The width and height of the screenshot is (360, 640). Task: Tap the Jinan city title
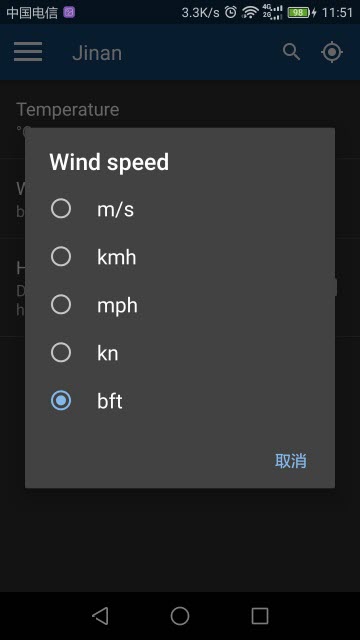97,53
